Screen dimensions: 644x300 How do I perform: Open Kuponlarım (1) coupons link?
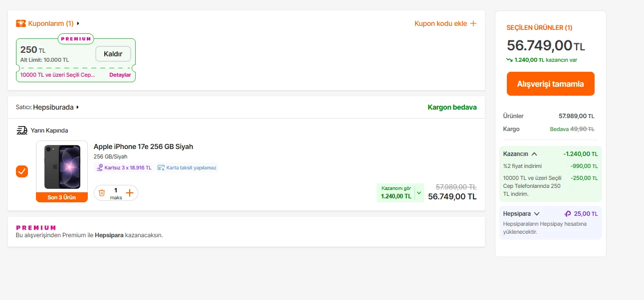click(x=51, y=23)
